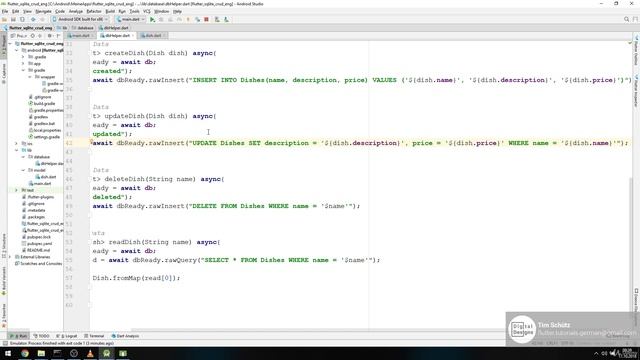Screen dimensions: 640x360
Task: Open VLC from the taskbar
Action: tap(90, 353)
